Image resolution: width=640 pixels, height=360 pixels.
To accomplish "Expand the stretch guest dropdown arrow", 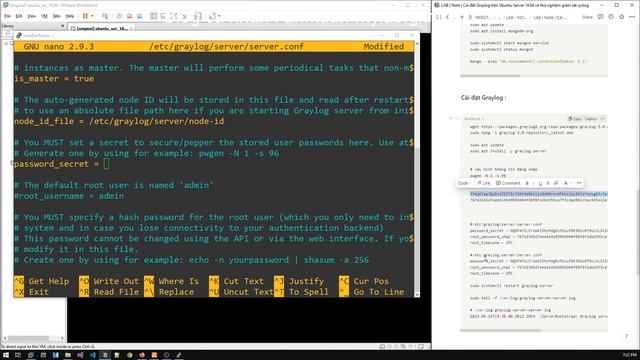I will click(x=219, y=16).
